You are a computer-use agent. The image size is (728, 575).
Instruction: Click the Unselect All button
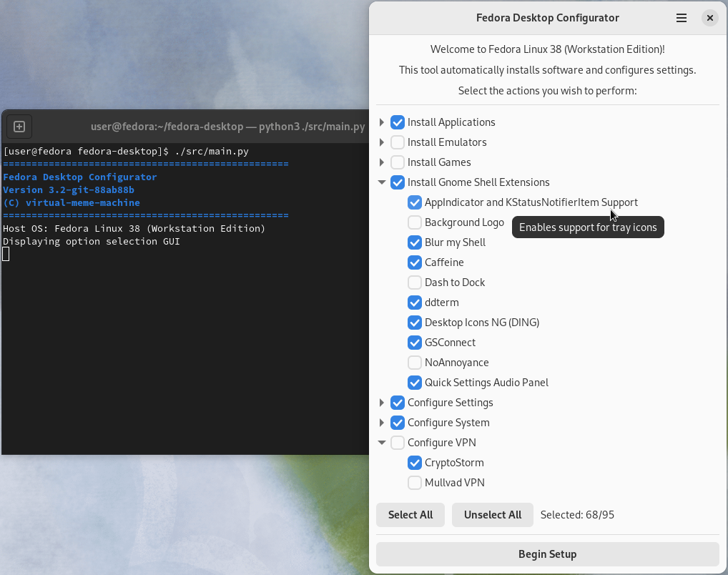click(493, 515)
